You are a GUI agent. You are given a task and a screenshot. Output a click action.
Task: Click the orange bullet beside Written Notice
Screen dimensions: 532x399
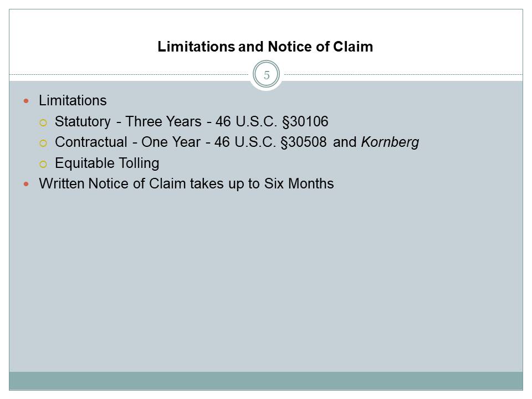(27, 184)
